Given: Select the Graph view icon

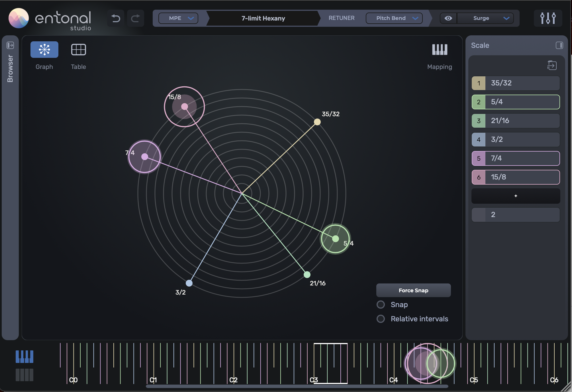Looking at the screenshot, I should 44,50.
